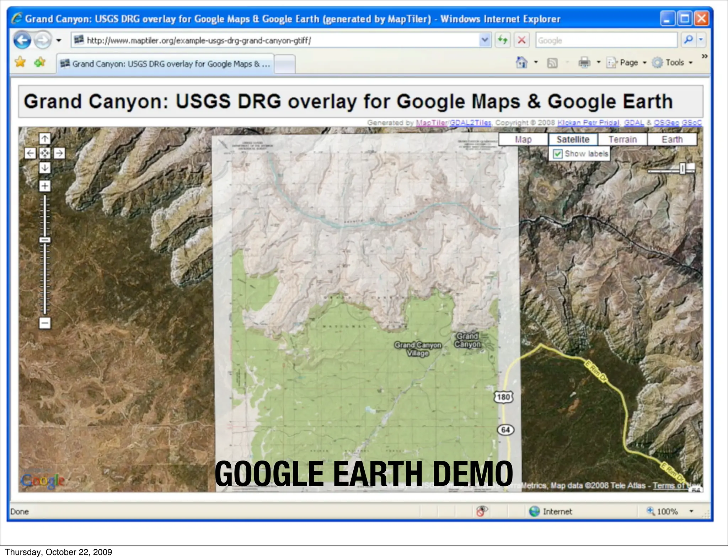This screenshot has width=728, height=560.
Task: Click the Internet security zone indicator
Action: pos(551,511)
